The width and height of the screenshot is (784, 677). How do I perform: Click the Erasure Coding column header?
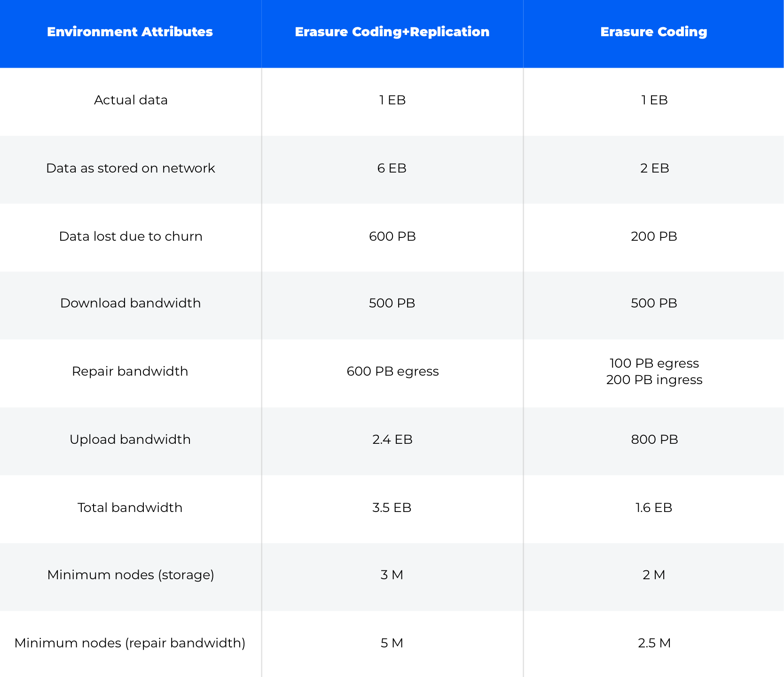pos(654,32)
